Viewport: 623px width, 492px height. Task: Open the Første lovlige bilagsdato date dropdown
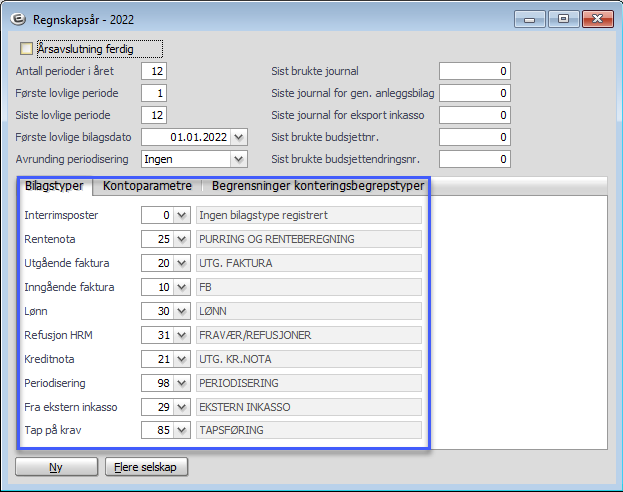(238, 137)
